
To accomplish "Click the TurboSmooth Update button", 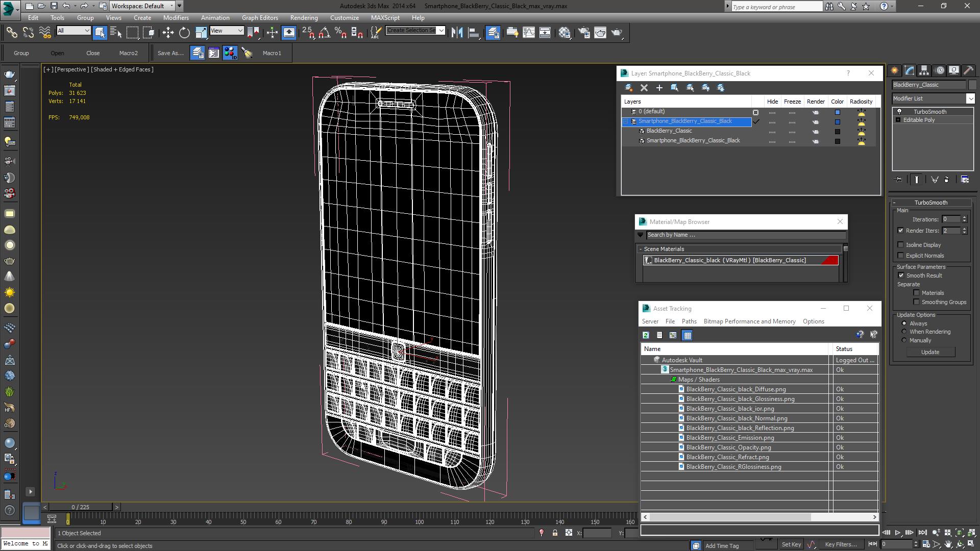I will pos(930,352).
